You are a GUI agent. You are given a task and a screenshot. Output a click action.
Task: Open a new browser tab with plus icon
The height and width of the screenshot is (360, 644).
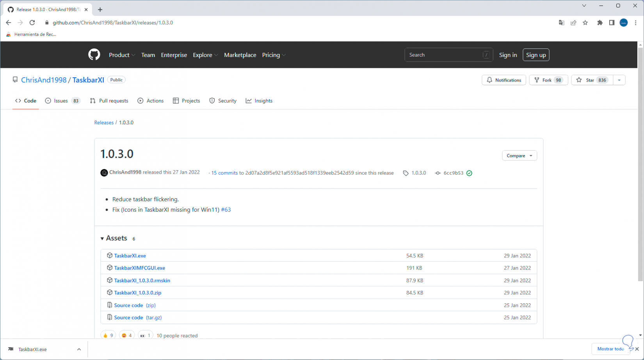[100, 9]
